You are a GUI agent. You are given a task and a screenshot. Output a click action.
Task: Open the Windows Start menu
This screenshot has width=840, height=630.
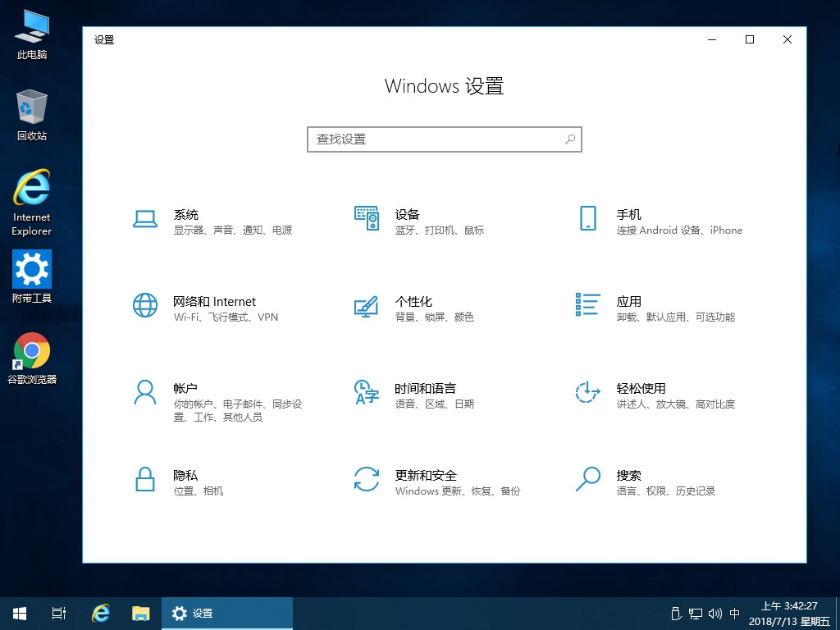(20, 614)
